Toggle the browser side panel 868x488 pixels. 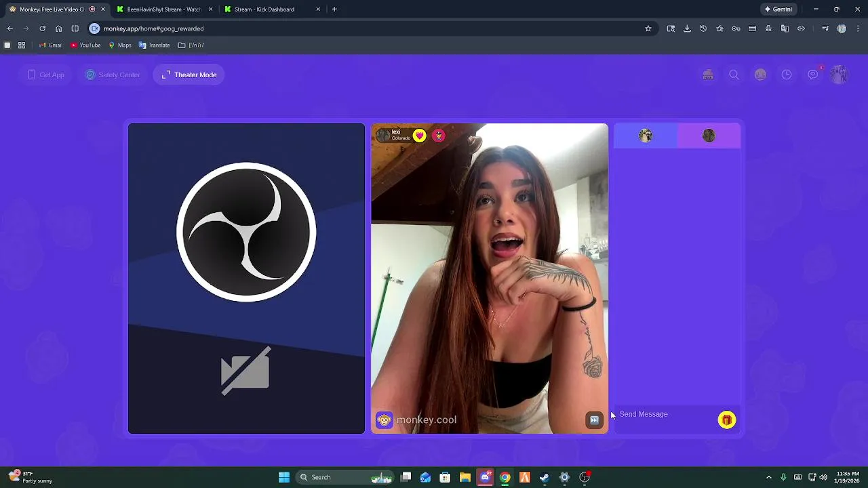pos(75,28)
